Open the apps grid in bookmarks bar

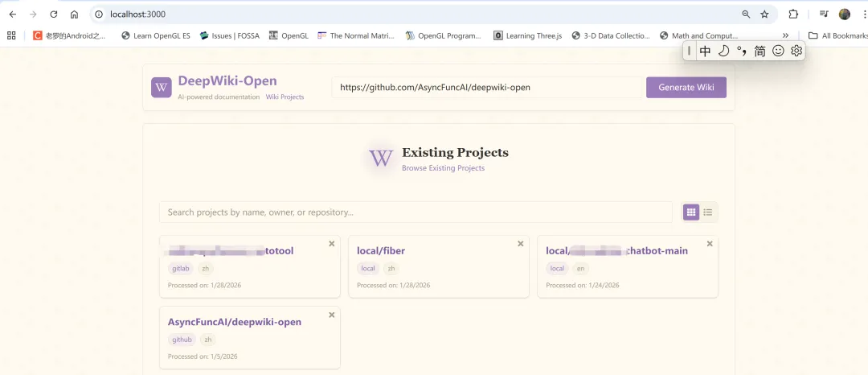(11, 35)
